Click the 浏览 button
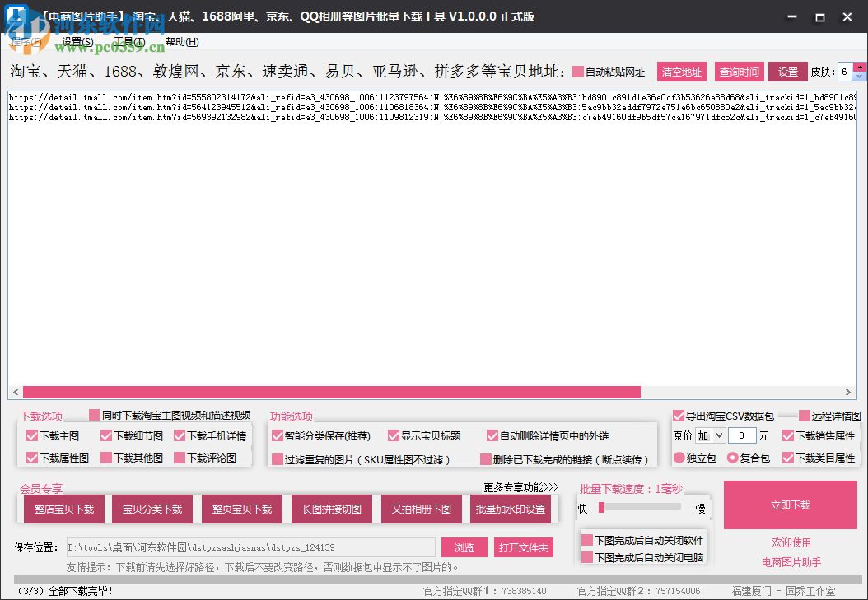 coord(464,547)
